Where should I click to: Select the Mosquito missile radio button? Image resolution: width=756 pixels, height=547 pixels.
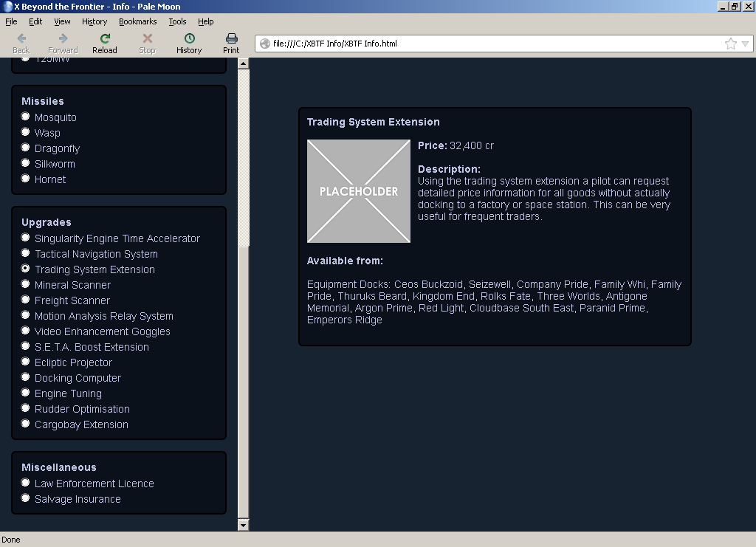point(26,116)
